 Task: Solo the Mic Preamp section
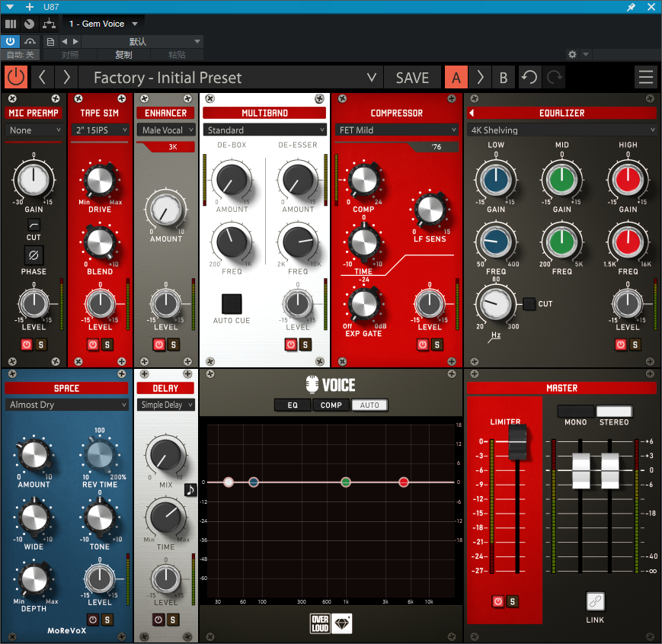41,344
